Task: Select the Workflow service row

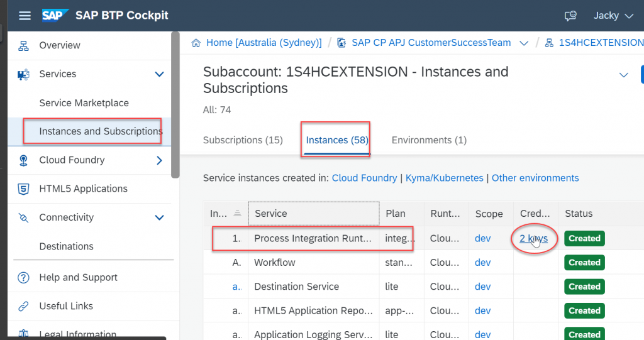Action: pyautogui.click(x=423, y=263)
